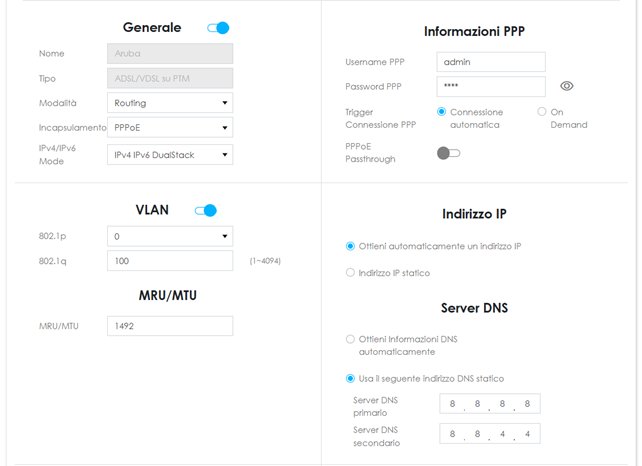
Task: Select Ottieni informazioni DNS automaticamente
Action: coord(350,339)
